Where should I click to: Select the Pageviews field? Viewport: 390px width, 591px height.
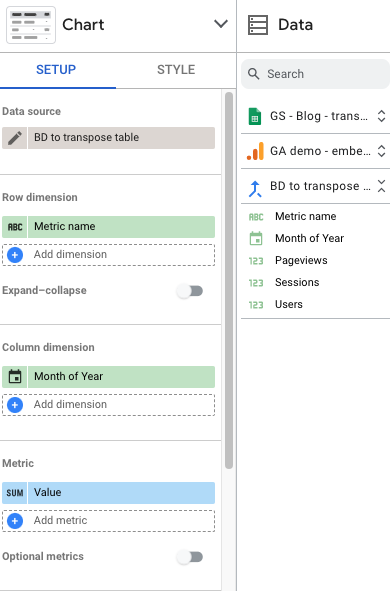(301, 260)
